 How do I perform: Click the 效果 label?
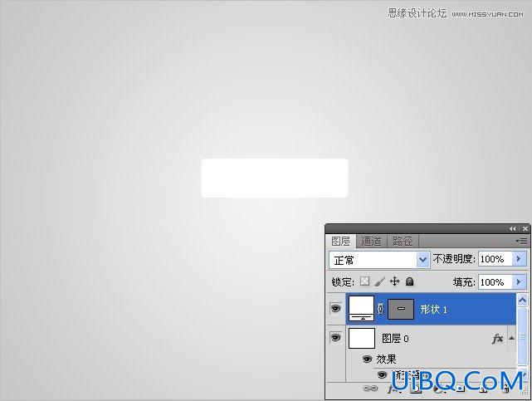pyautogui.click(x=386, y=359)
